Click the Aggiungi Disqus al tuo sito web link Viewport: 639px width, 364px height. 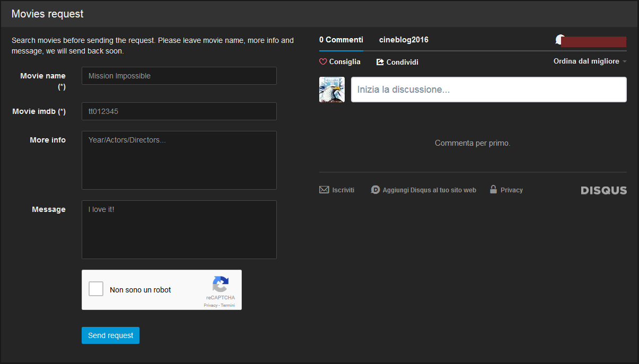(x=429, y=190)
